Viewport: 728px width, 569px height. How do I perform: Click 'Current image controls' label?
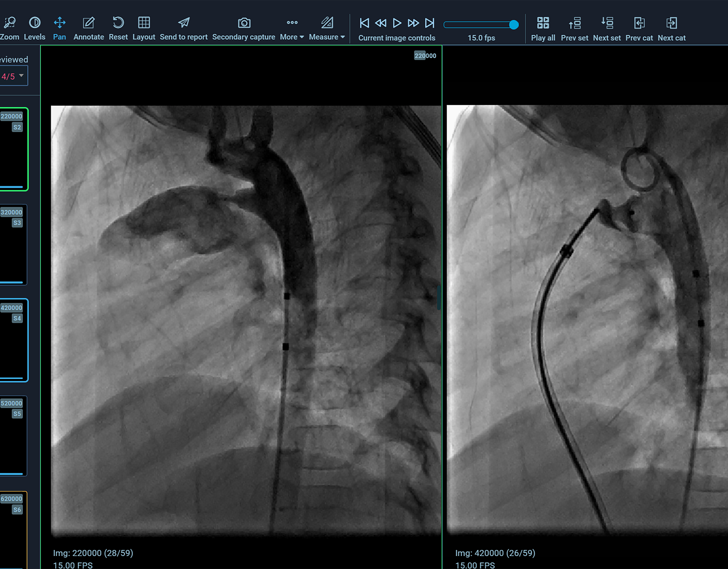[397, 38]
